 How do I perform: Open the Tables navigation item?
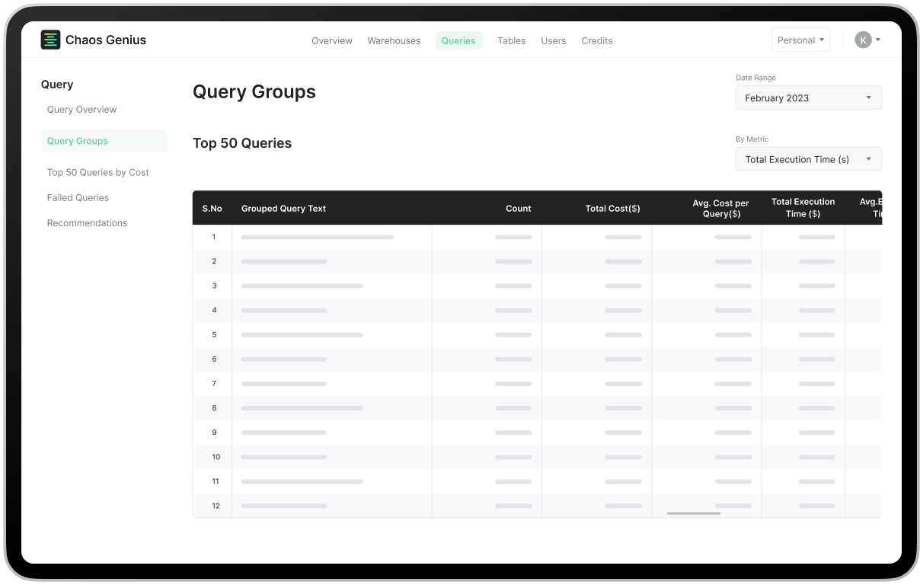tap(511, 40)
